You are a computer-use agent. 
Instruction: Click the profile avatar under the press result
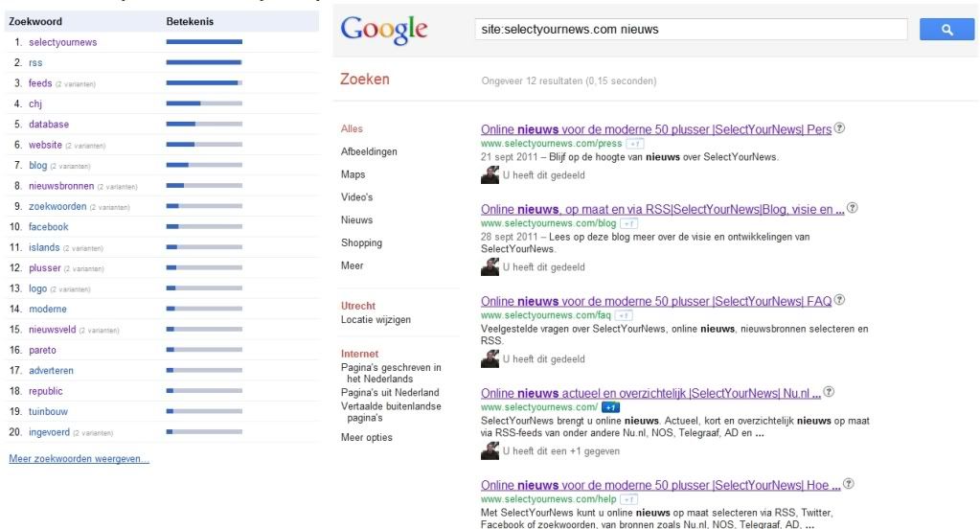[x=490, y=175]
